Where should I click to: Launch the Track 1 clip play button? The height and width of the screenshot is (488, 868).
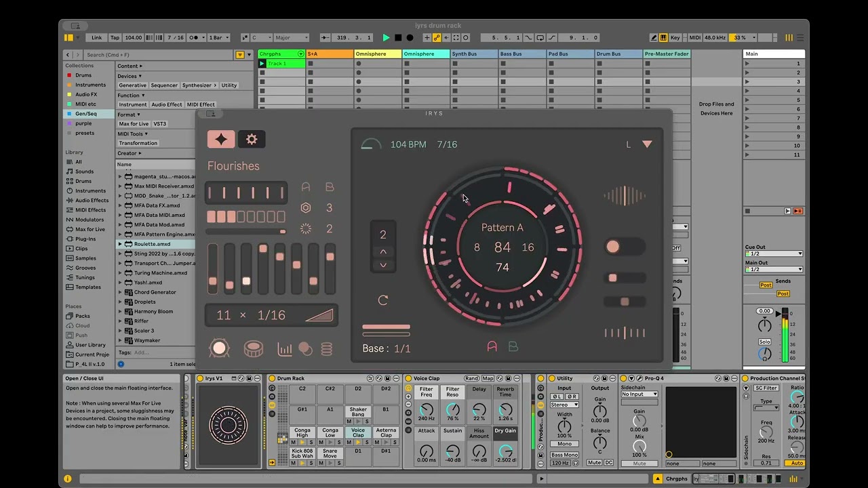tap(262, 64)
